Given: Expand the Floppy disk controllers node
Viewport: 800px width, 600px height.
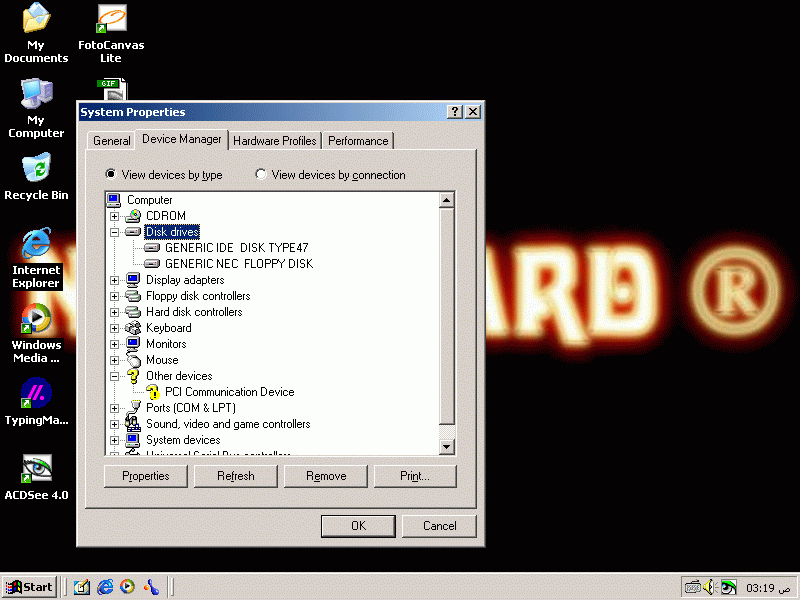Looking at the screenshot, I should pyautogui.click(x=114, y=296).
